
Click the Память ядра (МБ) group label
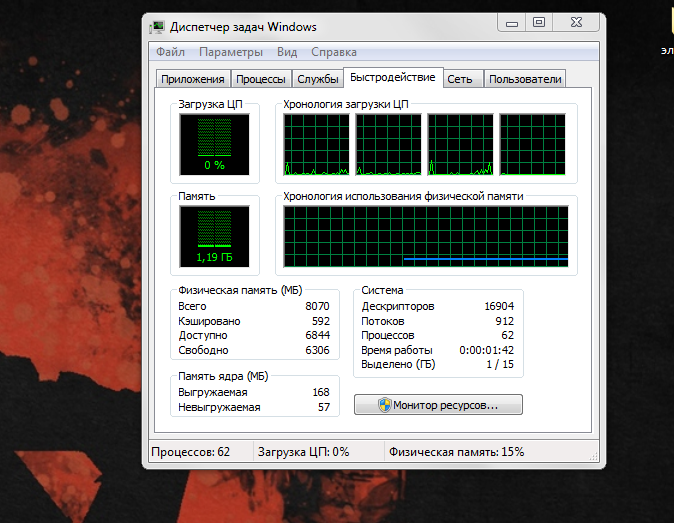[x=223, y=376]
